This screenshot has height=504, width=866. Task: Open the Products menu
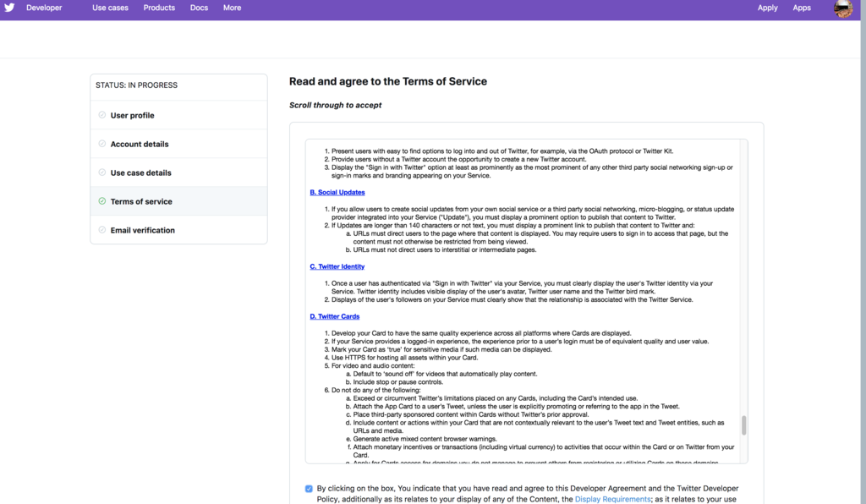pos(159,8)
